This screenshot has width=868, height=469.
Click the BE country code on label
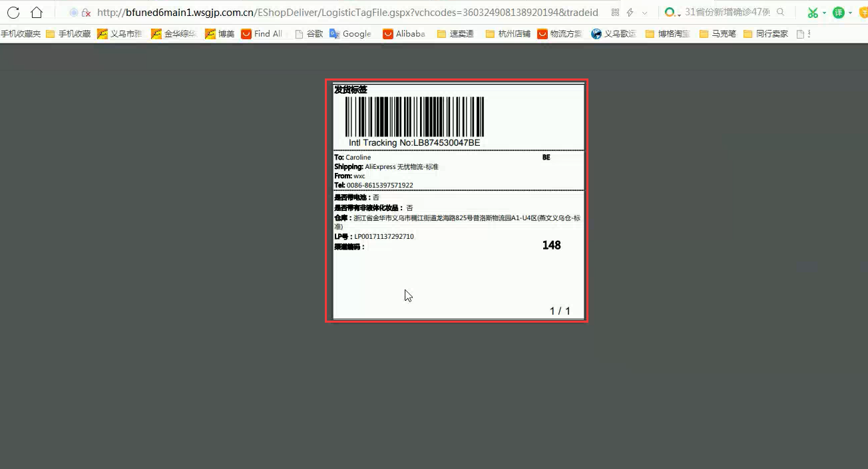pos(546,158)
